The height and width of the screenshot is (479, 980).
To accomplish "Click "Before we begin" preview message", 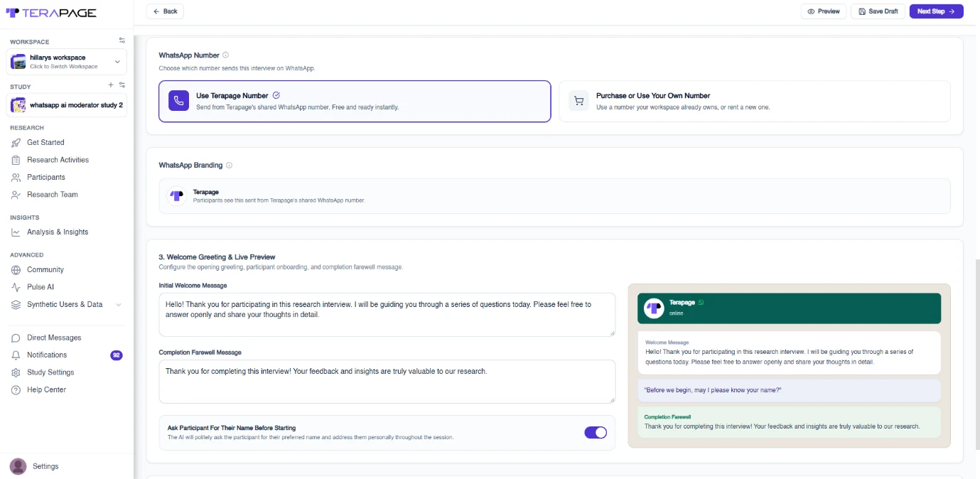I will 790,391.
